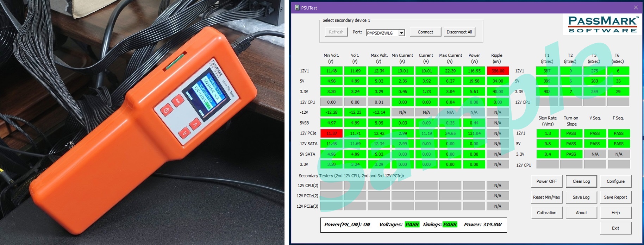Click the Mode button on the tester photo

click(177, 101)
